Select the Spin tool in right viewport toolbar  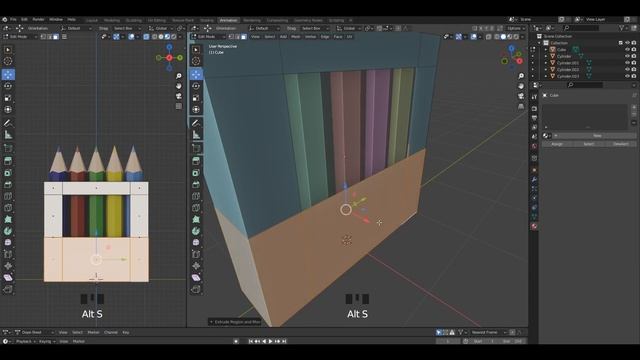click(x=196, y=231)
